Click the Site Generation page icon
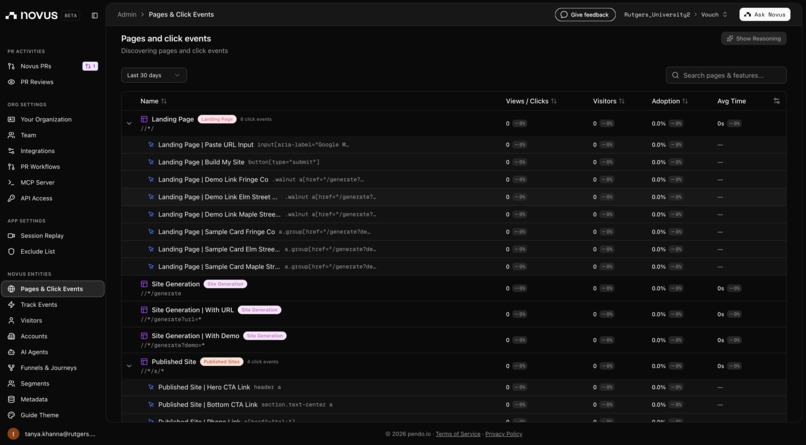 click(144, 284)
